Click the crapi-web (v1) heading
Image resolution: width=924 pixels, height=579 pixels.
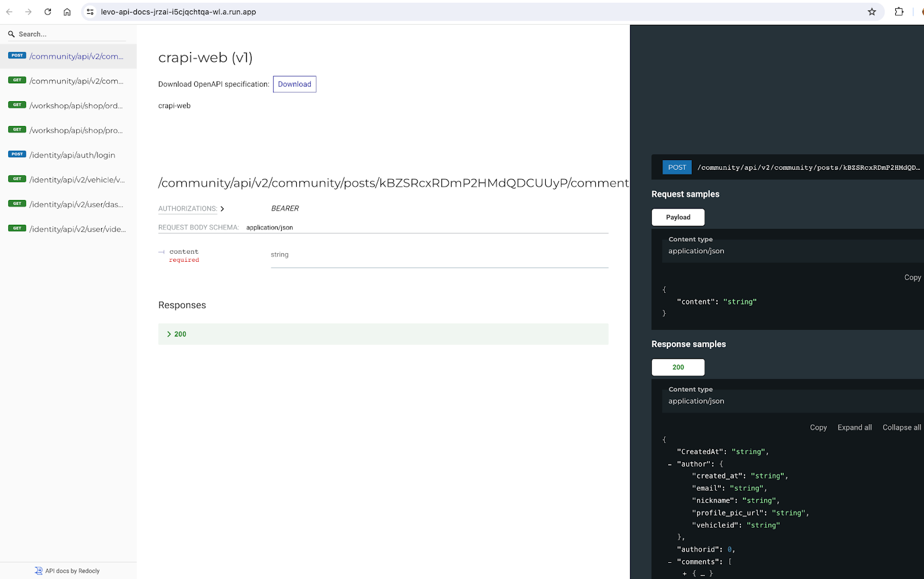point(206,58)
